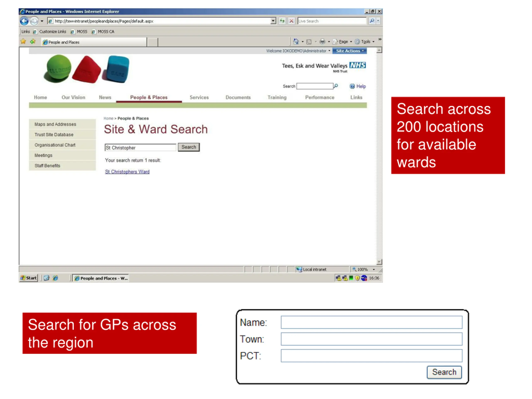Viewport: 532px width, 399px height.
Task: Open the address bar dropdown arrow
Action: click(273, 21)
